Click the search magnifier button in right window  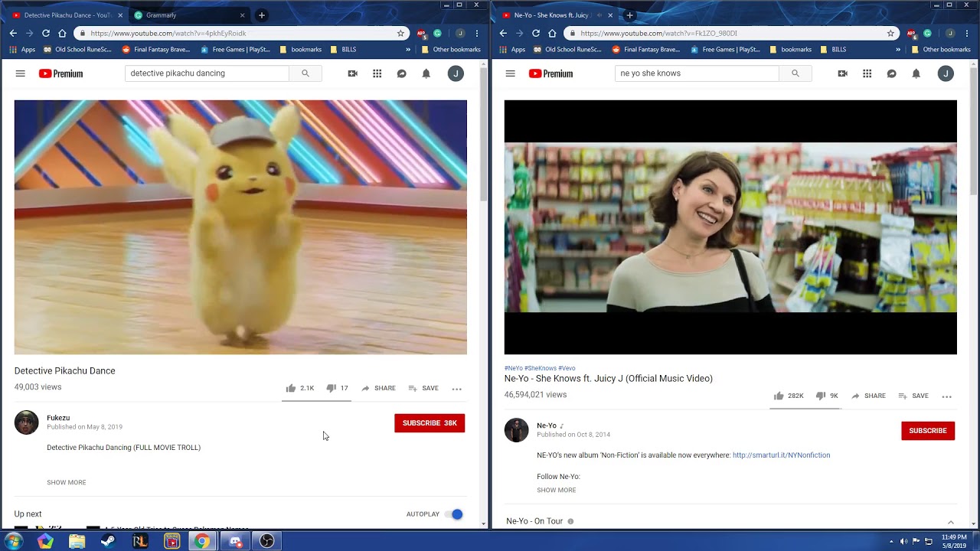tap(795, 73)
